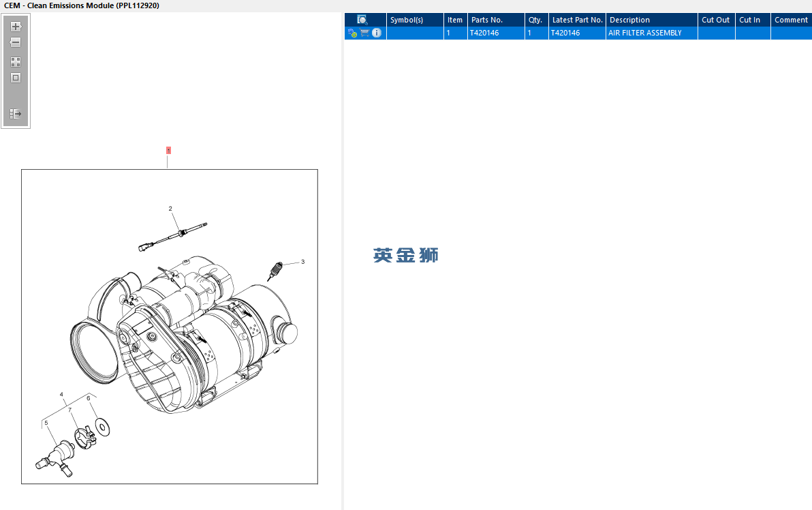Open info icon for AIR FILTER ASSEMBLY
Viewport: 812px width, 510px height.
377,33
